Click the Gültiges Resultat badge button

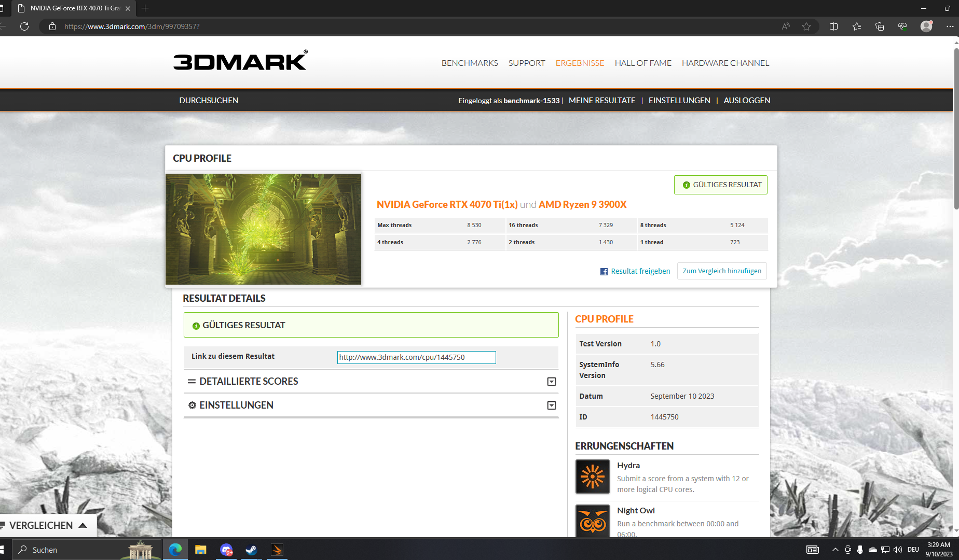(x=721, y=185)
